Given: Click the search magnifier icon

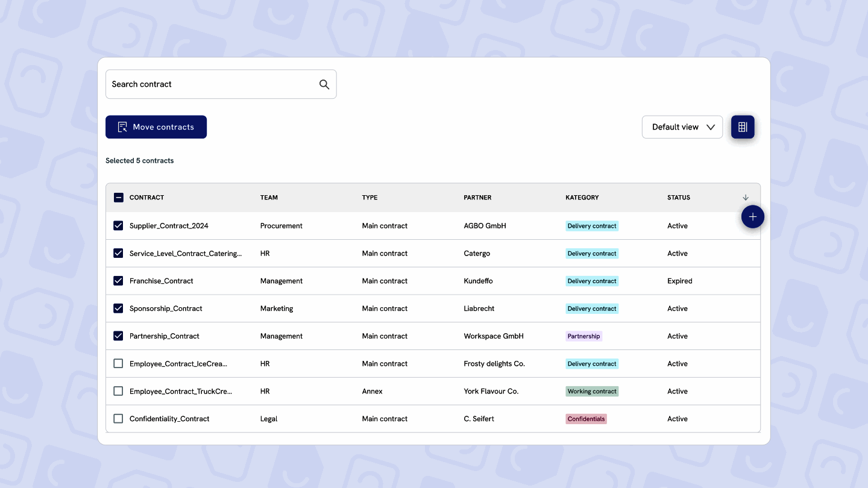Looking at the screenshot, I should coord(324,84).
